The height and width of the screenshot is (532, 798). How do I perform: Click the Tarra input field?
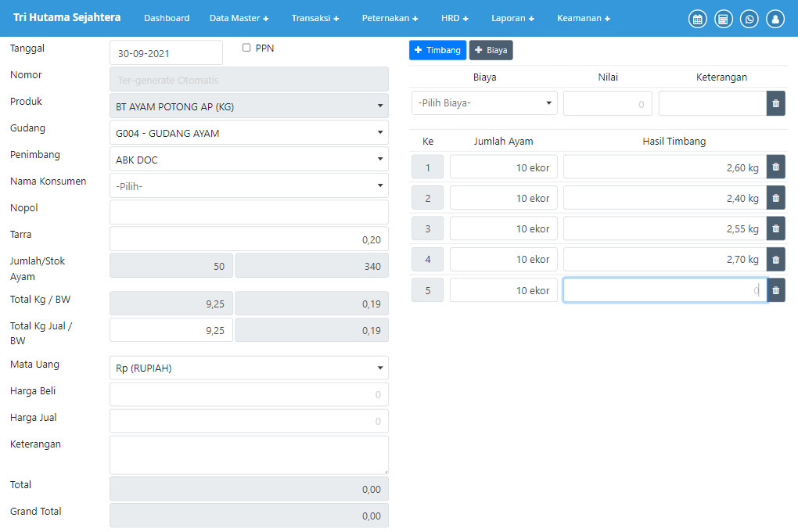tap(249, 239)
